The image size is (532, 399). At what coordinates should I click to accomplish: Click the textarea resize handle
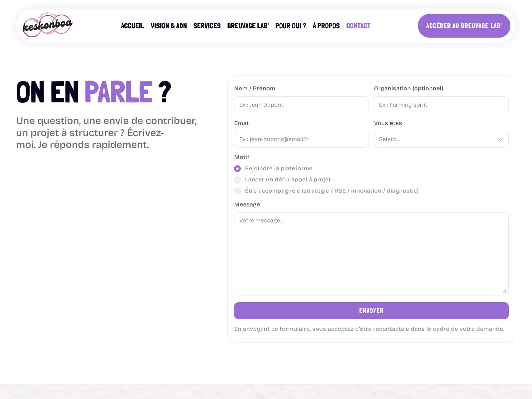(504, 291)
